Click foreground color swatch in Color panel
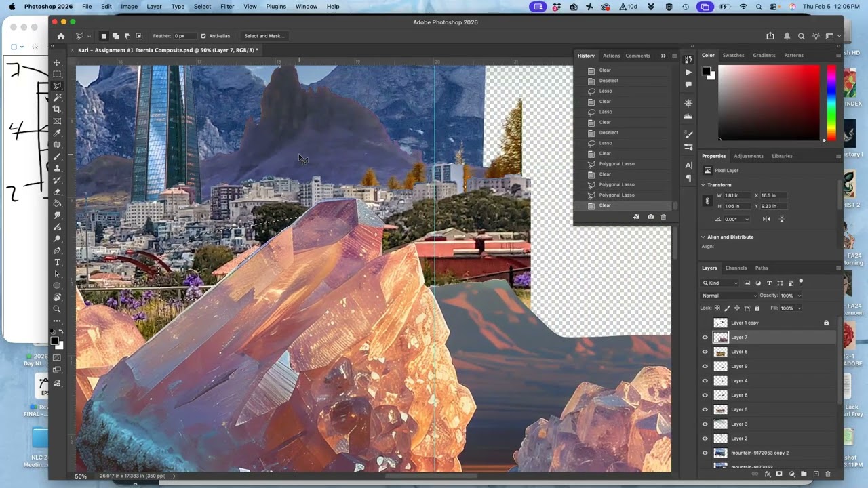This screenshot has height=488, width=868. [x=706, y=70]
